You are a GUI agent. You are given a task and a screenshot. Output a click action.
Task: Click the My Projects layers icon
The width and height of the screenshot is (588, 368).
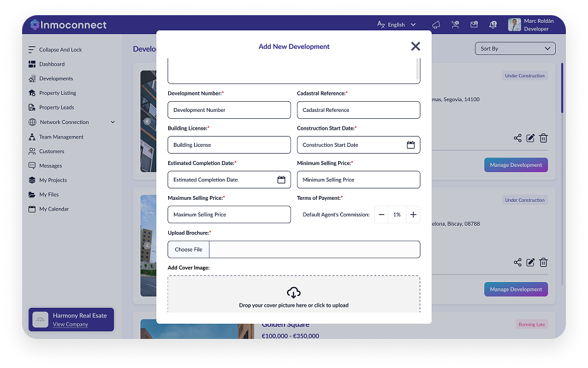32,180
